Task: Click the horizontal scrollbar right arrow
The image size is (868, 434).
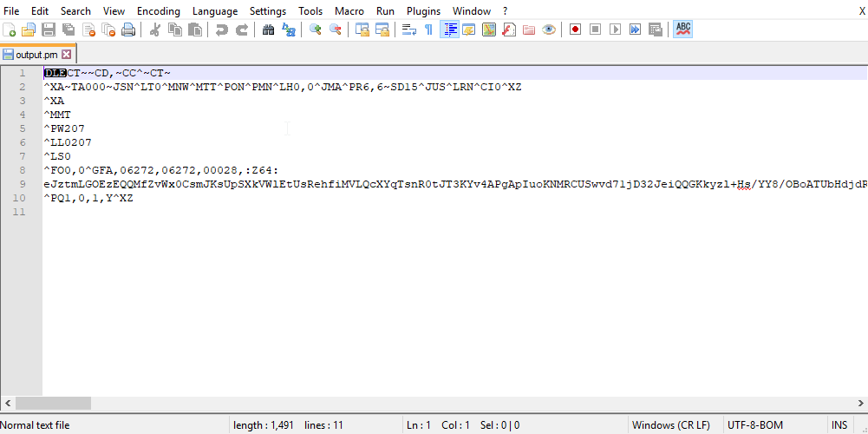Action: pyautogui.click(x=861, y=403)
